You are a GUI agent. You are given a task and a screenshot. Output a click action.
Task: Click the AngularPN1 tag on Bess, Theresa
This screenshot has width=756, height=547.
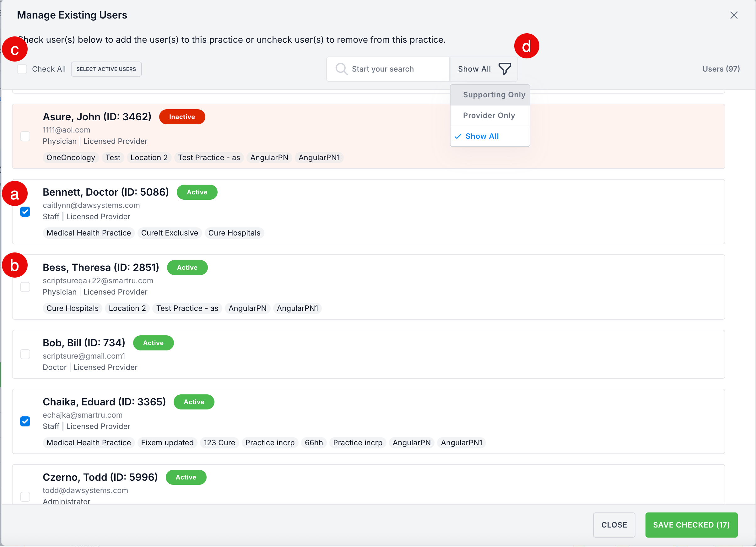(297, 308)
